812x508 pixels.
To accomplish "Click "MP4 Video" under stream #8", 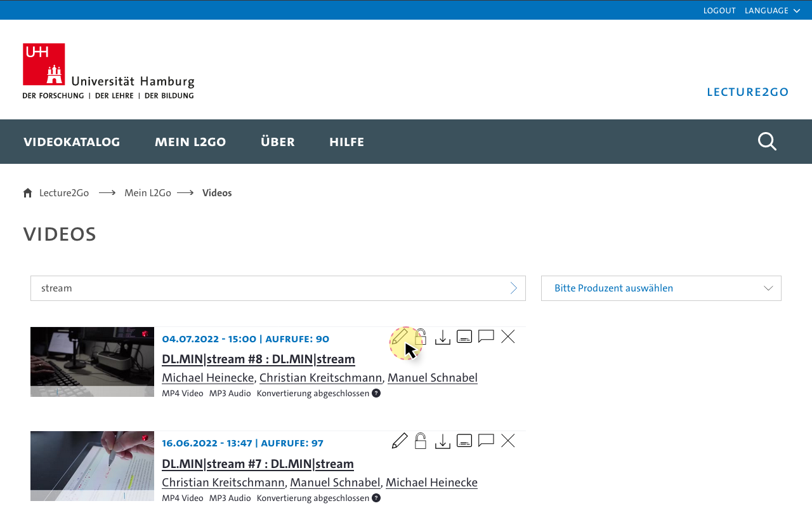I will [183, 394].
